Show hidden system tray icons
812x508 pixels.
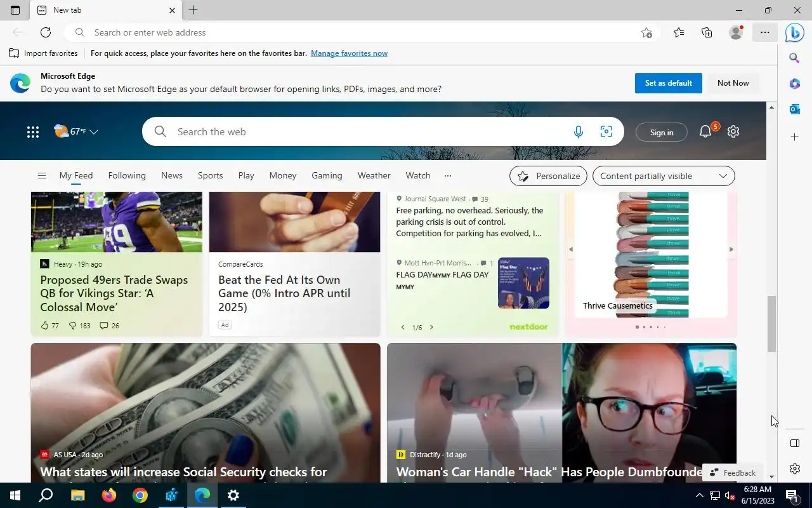click(699, 495)
